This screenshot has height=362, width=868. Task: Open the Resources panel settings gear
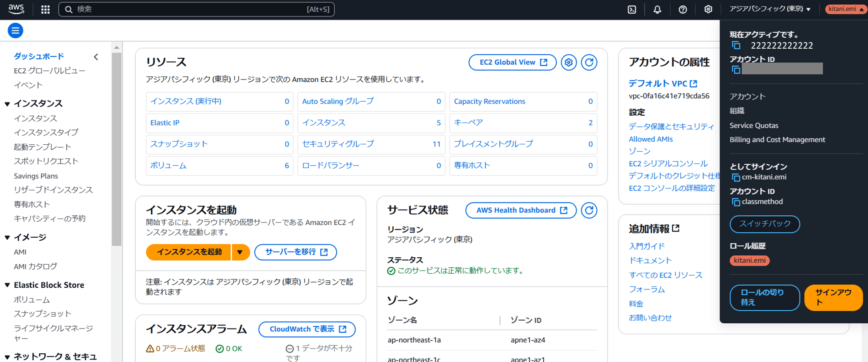(x=569, y=62)
